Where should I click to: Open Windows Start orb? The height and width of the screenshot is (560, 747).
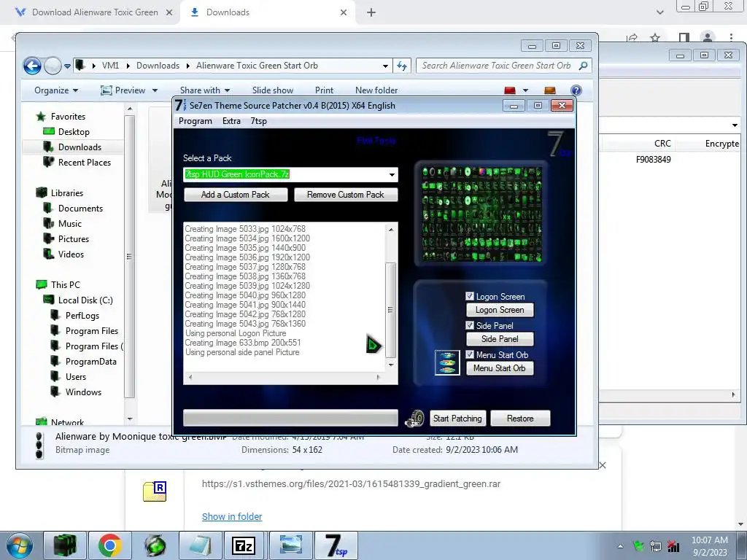coord(18,545)
